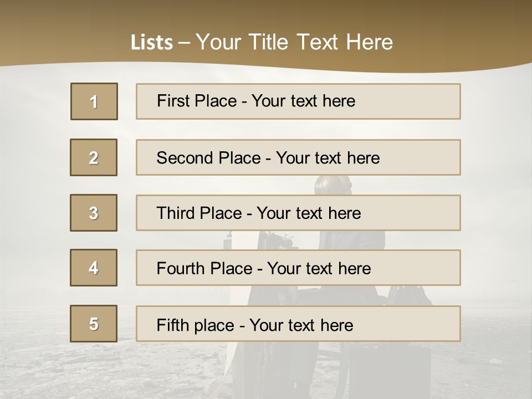
Task: Select the number 2 box
Action: click(x=94, y=157)
